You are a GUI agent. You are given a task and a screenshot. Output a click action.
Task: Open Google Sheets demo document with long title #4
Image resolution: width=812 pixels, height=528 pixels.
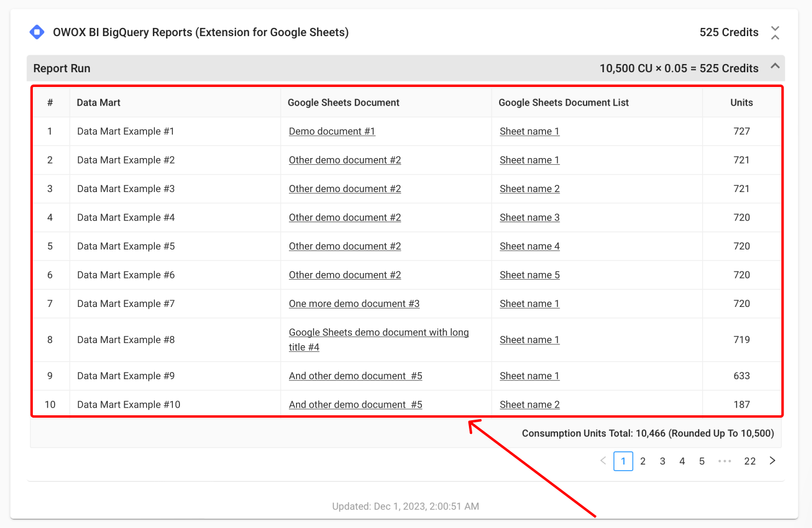[x=379, y=340]
